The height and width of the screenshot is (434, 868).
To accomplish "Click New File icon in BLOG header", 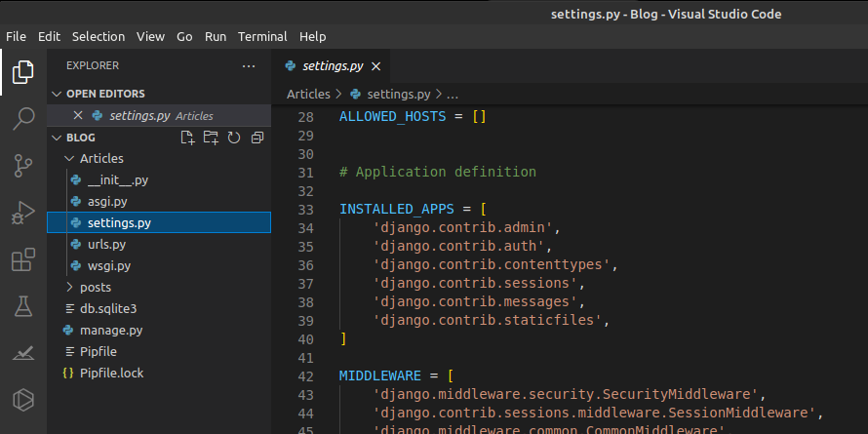I will pos(188,138).
